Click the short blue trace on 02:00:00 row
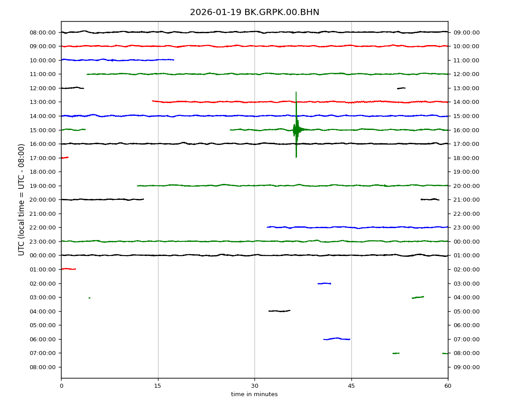Viewport: 509px width, 420px height. pyautogui.click(x=324, y=283)
